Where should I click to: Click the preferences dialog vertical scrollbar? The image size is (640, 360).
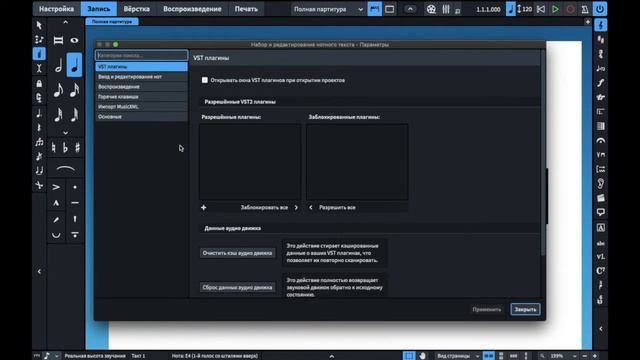tap(542, 153)
